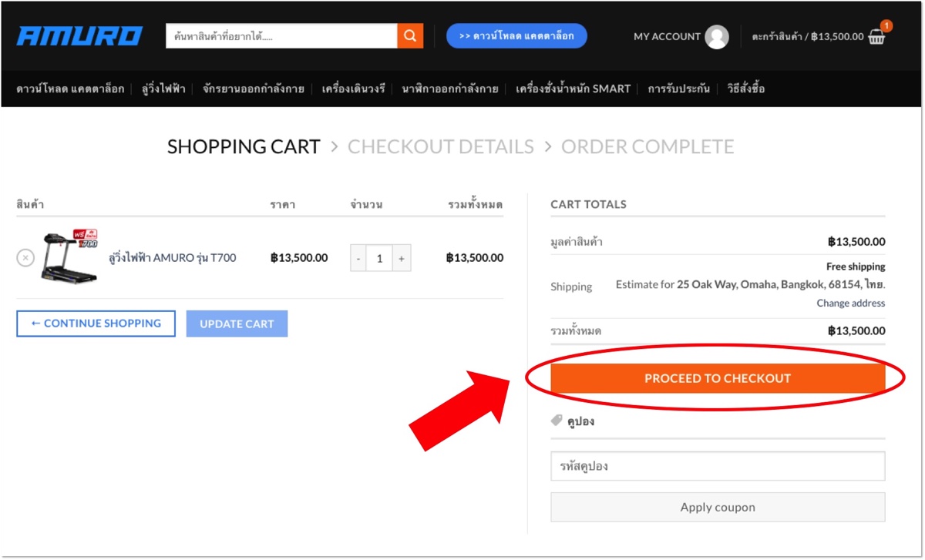This screenshot has height=560, width=925.
Task: Click the ฿13,500.00 unit price
Action: click(x=299, y=258)
